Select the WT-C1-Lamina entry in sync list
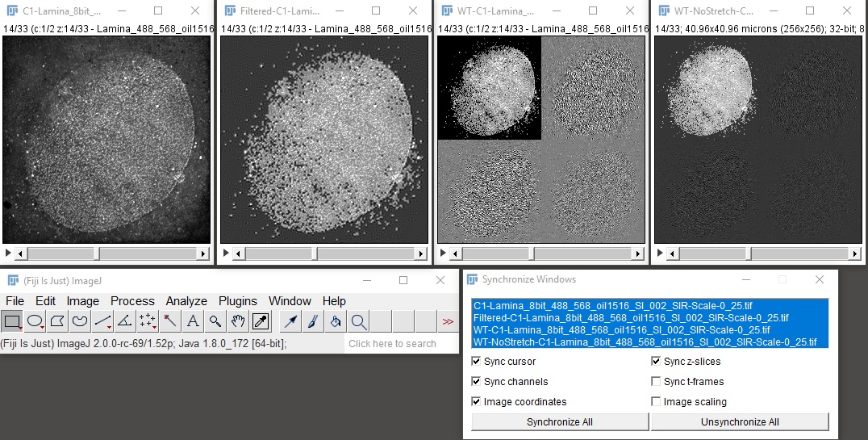The width and height of the screenshot is (868, 440). point(650,329)
